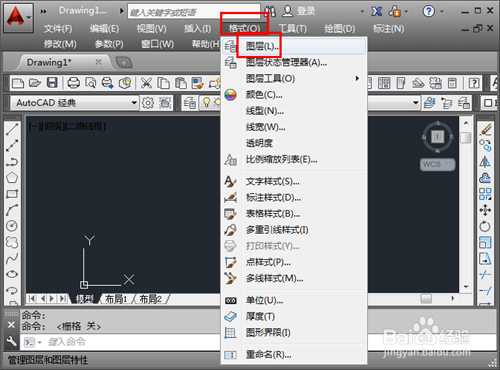The width and height of the screenshot is (500, 370).
Task: Choose 线型(N)... menu entry
Action: [x=295, y=111]
